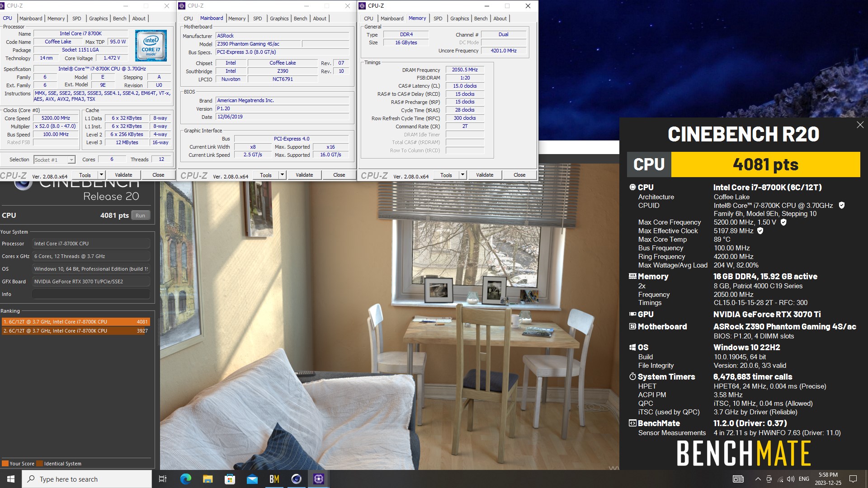Image resolution: width=868 pixels, height=488 pixels.
Task: Open the Meet Now camera tray icon
Action: tap(769, 479)
